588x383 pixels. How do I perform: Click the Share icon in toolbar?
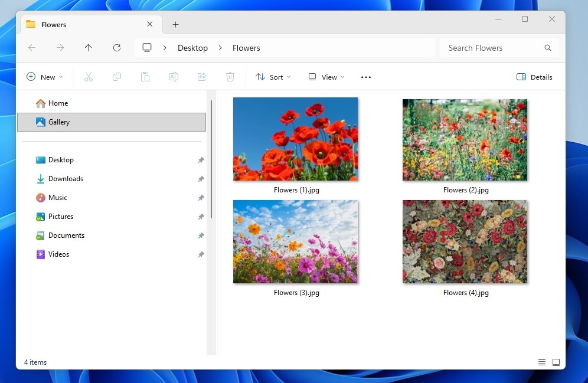point(202,77)
